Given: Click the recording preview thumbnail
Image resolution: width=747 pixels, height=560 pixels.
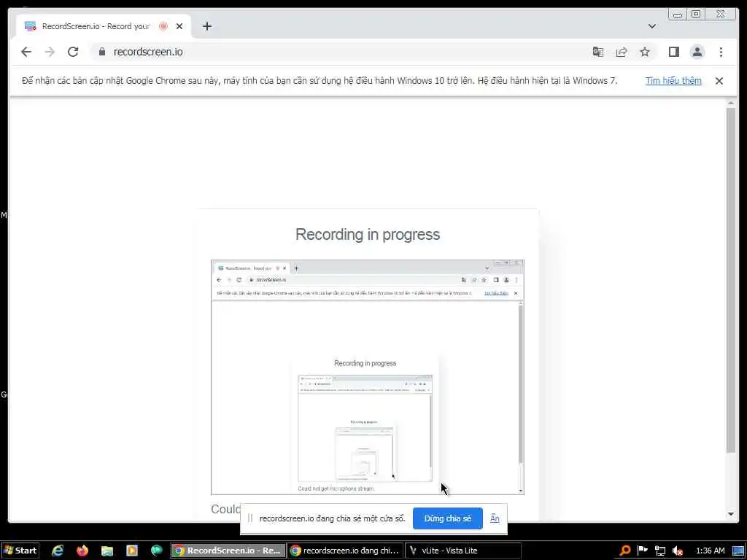Looking at the screenshot, I should [x=368, y=377].
